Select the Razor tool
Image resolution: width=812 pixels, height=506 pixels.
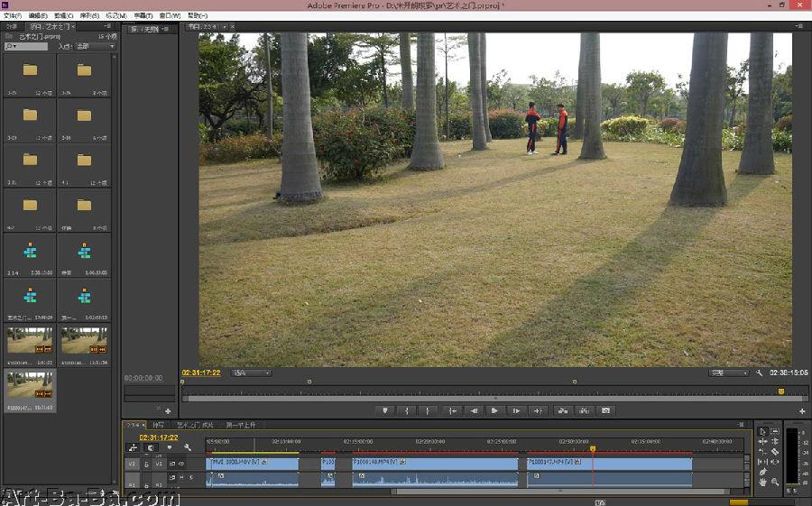point(775,452)
